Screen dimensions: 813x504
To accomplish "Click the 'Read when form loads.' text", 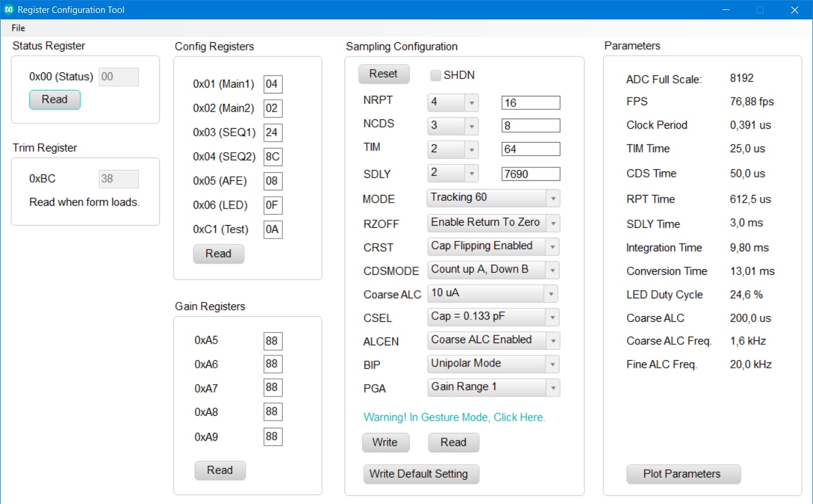I will (x=85, y=203).
